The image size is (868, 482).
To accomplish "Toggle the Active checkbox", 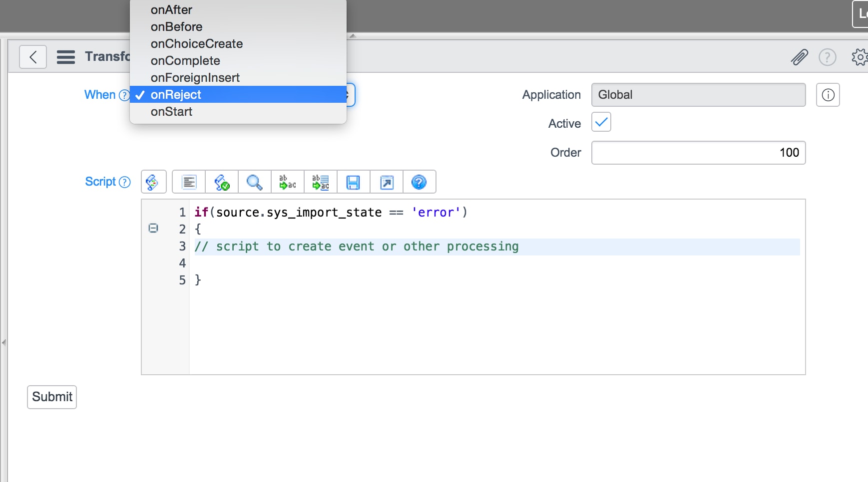I will click(601, 122).
